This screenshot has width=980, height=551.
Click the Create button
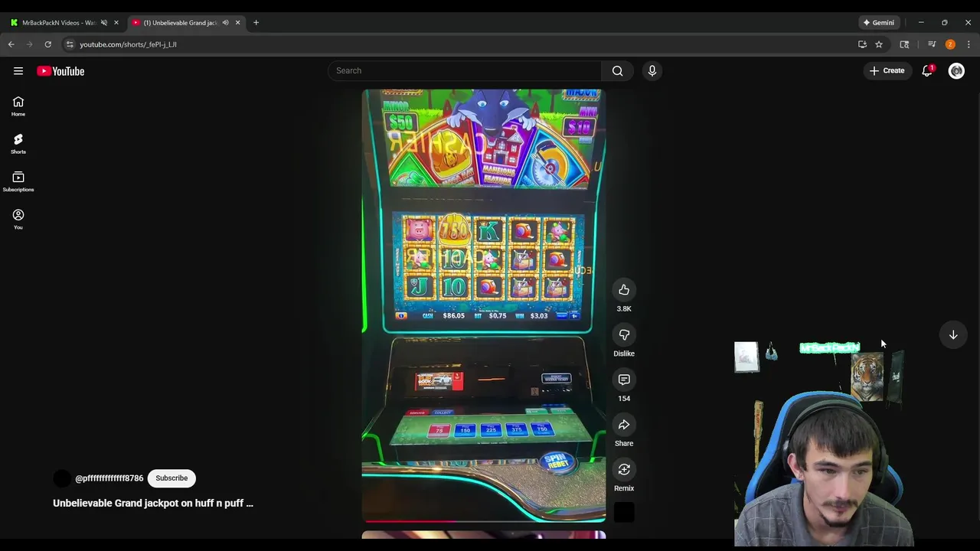(x=887, y=70)
